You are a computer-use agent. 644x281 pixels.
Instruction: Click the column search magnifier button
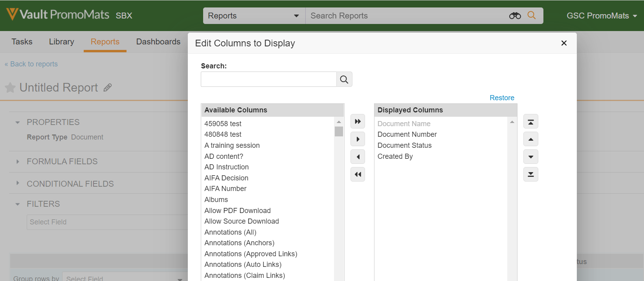click(344, 79)
